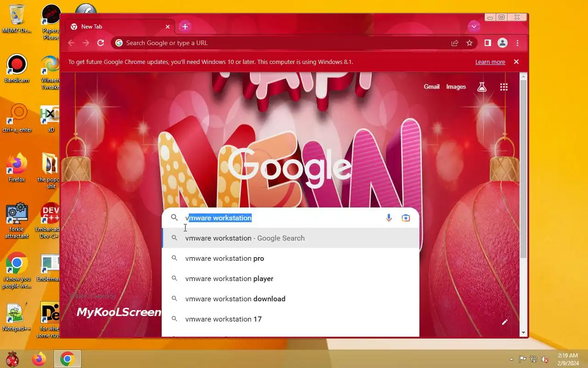The height and width of the screenshot is (368, 588).
Task: Open the network tray icon
Action: (534, 359)
